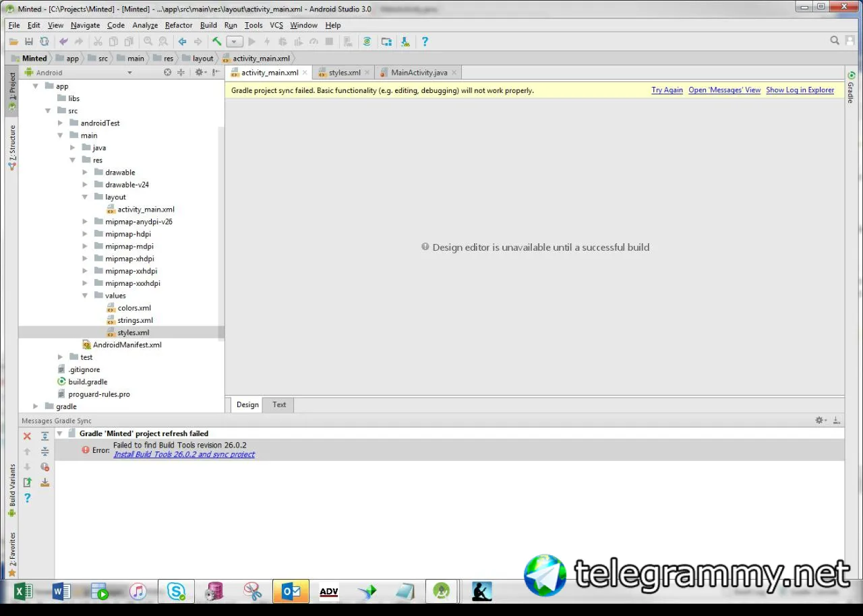Open the Help question mark in toolbar
Screen dimensions: 863x616
pyautogui.click(x=425, y=42)
